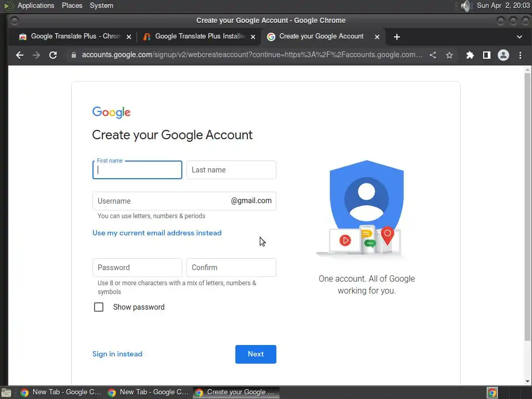Click Use my current email address instead
Image resolution: width=532 pixels, height=399 pixels.
coord(157,233)
